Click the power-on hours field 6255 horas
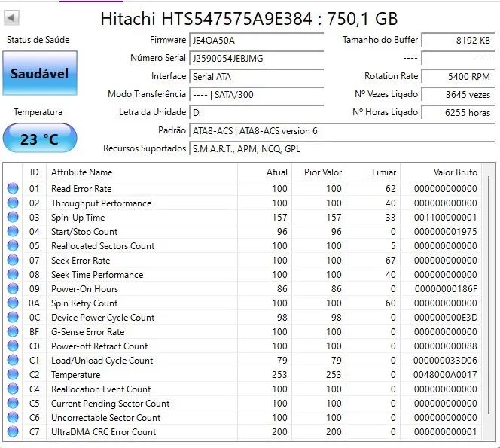 (459, 113)
